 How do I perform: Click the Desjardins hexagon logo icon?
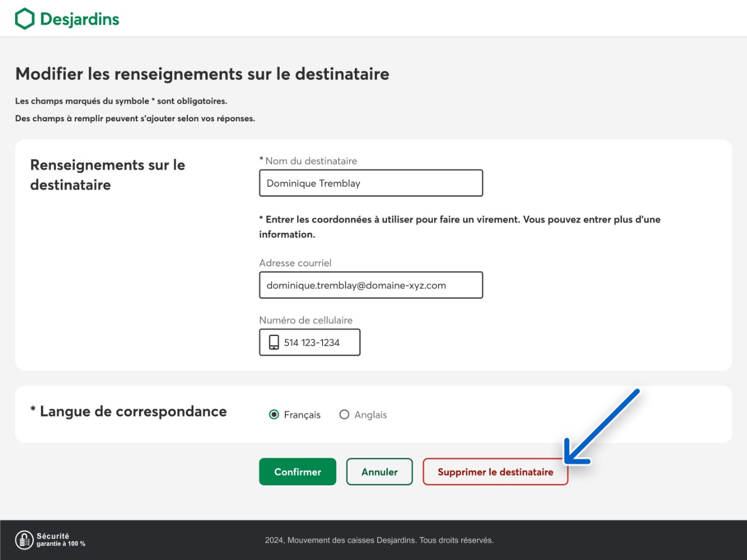click(25, 19)
